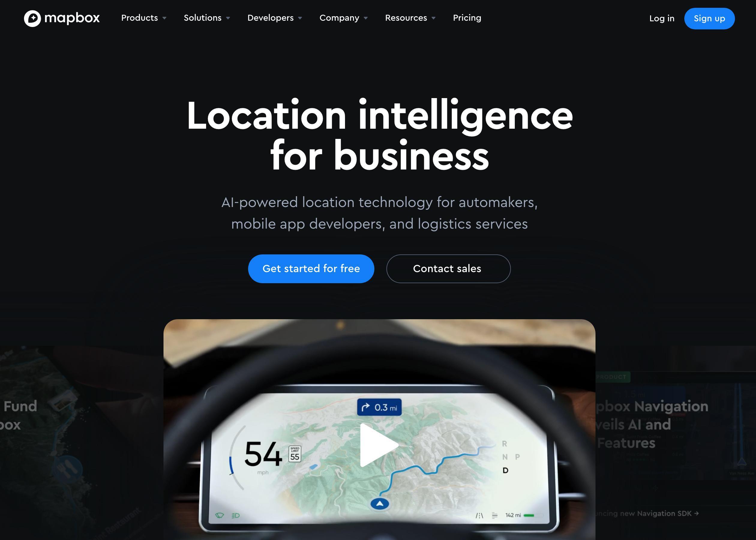
Task: Click the Contact sales button
Action: 448,268
